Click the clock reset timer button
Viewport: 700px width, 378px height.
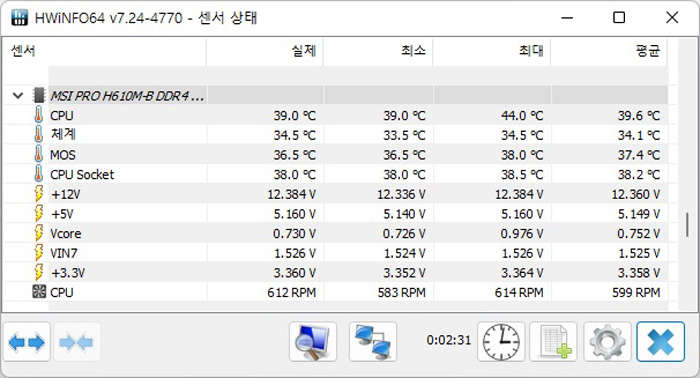tap(501, 342)
